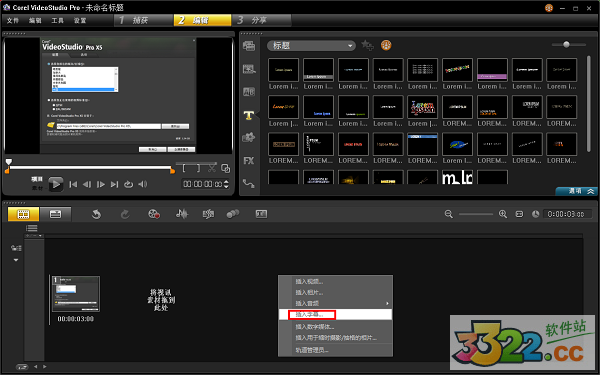The height and width of the screenshot is (375, 600).
Task: Click the Corel orange icon in title bar
Action: point(549,8)
